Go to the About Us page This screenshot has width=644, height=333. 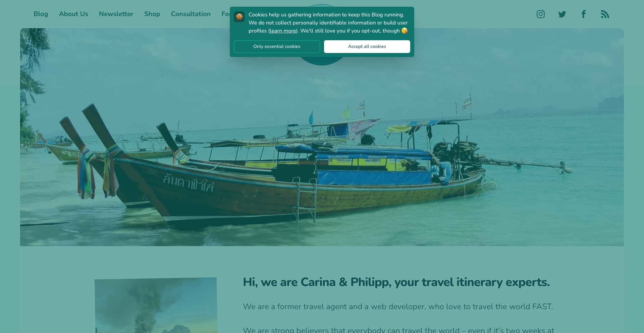coord(73,14)
